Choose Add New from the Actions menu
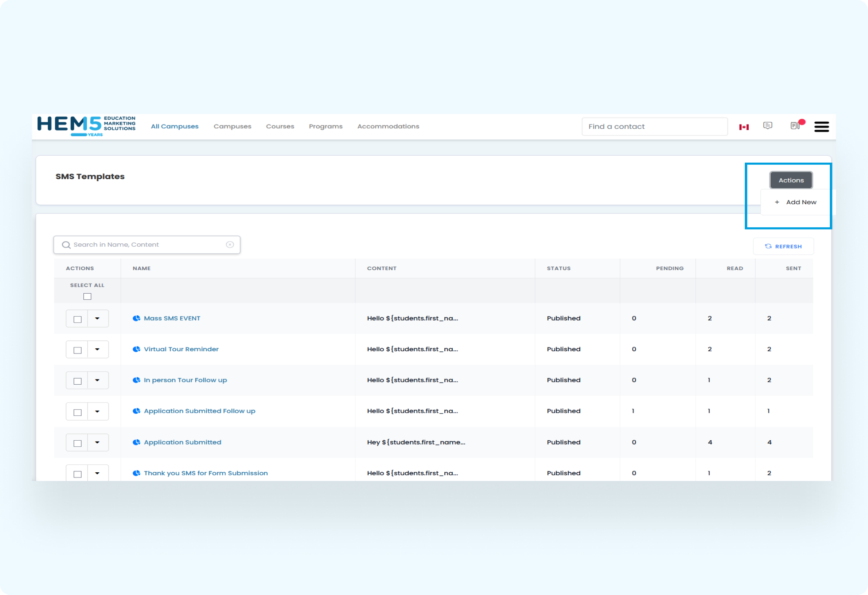Image resolution: width=868 pixels, height=595 pixels. coord(796,202)
